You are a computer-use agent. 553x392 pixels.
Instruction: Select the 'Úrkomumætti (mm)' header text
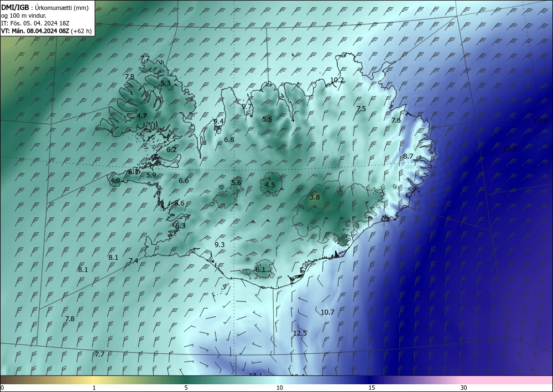coord(62,8)
